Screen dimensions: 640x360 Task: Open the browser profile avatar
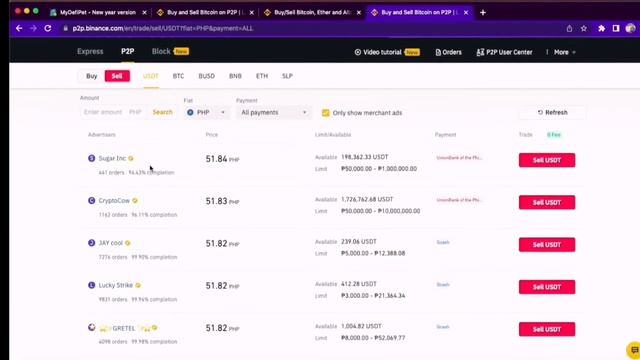click(x=630, y=28)
